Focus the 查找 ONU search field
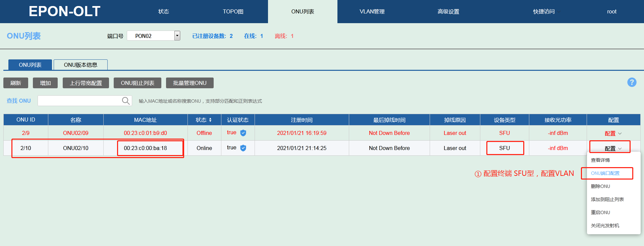Image resolution: width=644 pixels, height=246 pixels. (80, 101)
